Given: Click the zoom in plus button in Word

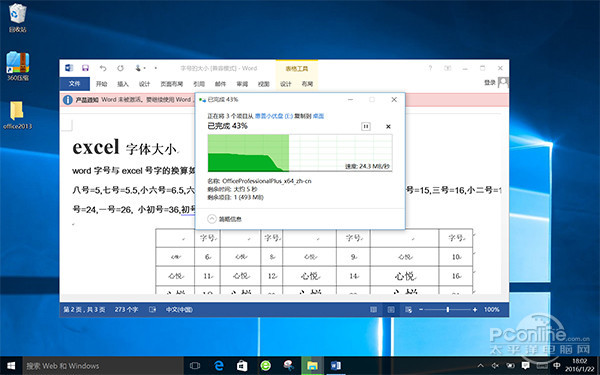Looking at the screenshot, I should point(475,310).
